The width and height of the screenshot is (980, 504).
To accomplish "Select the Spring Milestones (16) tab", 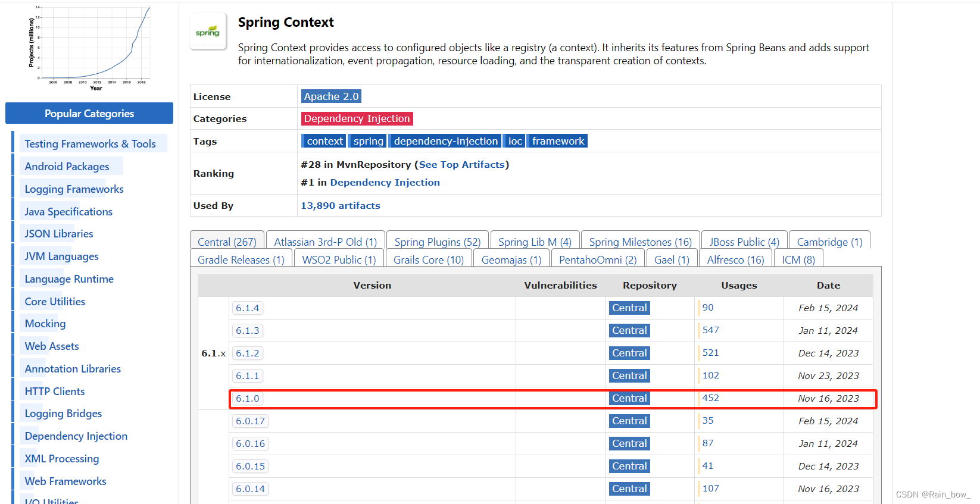I will 640,242.
